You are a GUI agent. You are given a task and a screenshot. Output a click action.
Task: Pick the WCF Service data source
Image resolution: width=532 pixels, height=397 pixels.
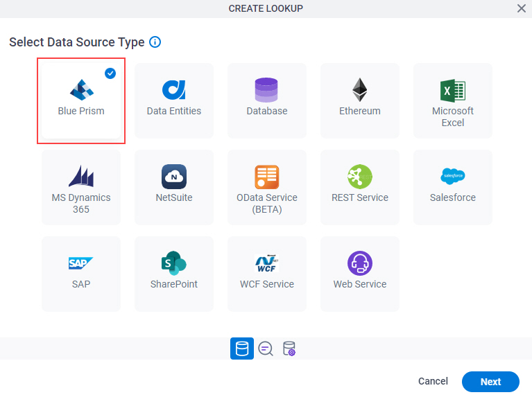[267, 274]
